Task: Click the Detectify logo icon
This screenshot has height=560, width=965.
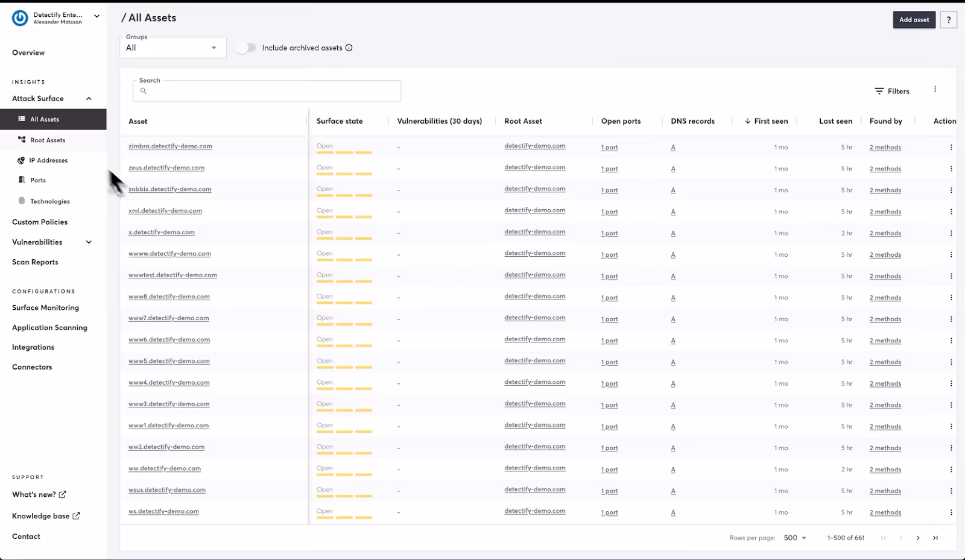Action: click(x=20, y=18)
